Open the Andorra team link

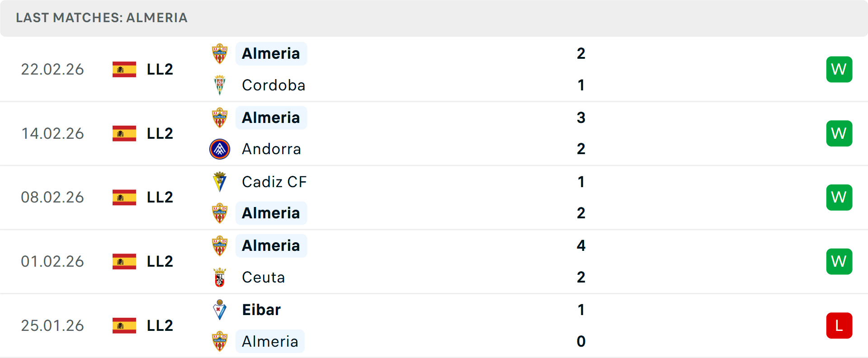coord(271,149)
